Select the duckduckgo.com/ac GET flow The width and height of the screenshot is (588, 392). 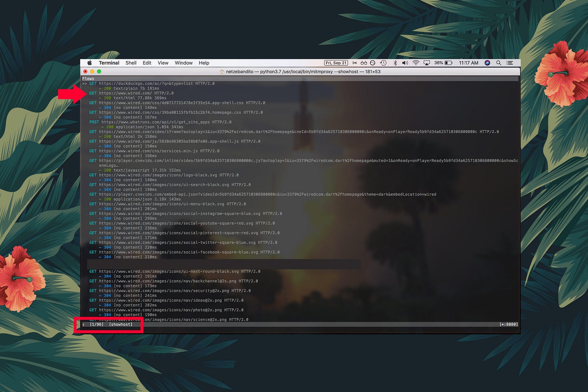coord(152,83)
